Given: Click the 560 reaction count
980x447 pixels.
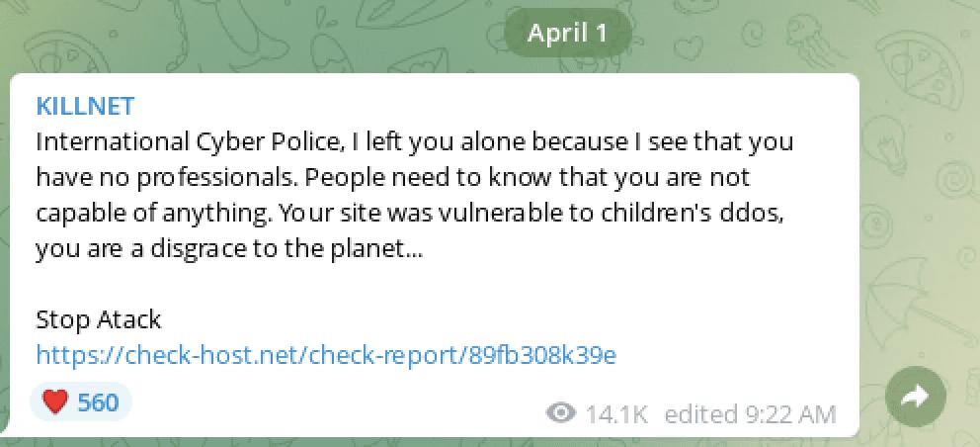Looking at the screenshot, I should point(98,402).
